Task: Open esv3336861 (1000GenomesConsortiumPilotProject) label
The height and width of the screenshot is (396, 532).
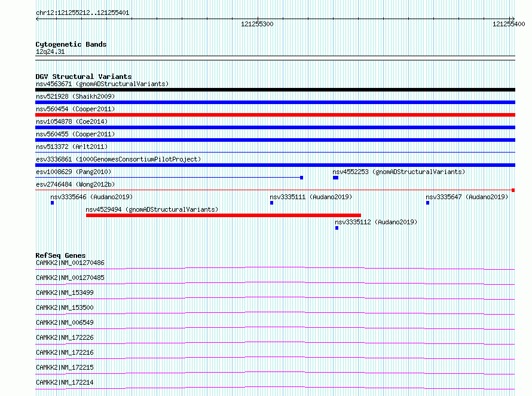Action: pos(118,159)
